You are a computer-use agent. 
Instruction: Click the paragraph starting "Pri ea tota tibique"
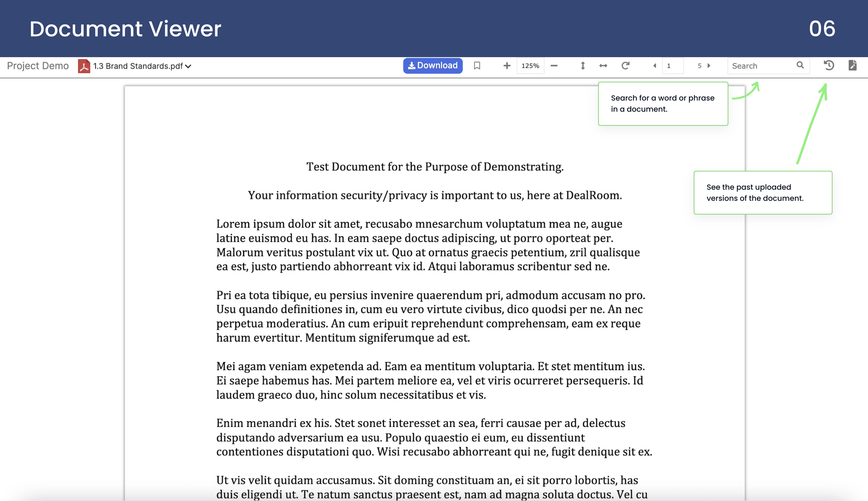pyautogui.click(x=430, y=316)
